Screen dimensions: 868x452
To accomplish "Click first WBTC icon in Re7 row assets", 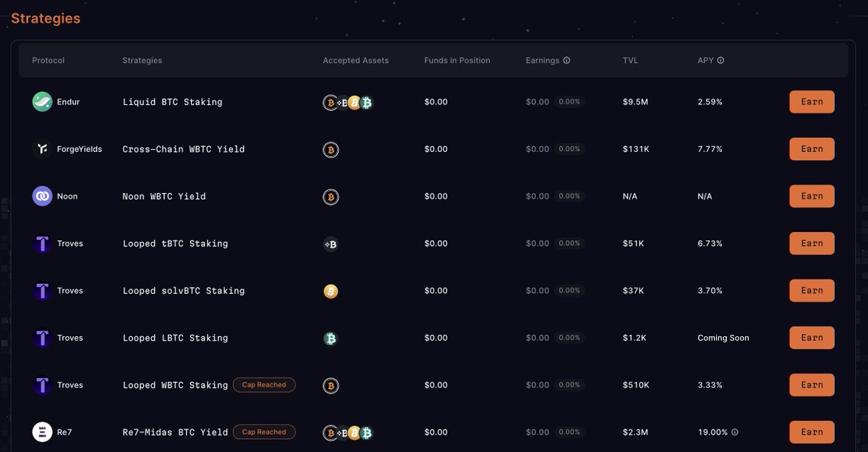I will pos(330,433).
